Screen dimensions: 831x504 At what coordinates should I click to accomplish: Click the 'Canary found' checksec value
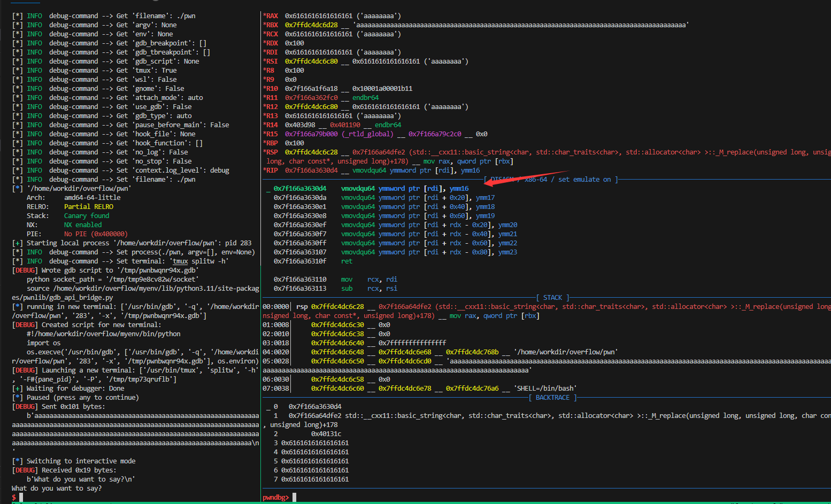click(87, 216)
